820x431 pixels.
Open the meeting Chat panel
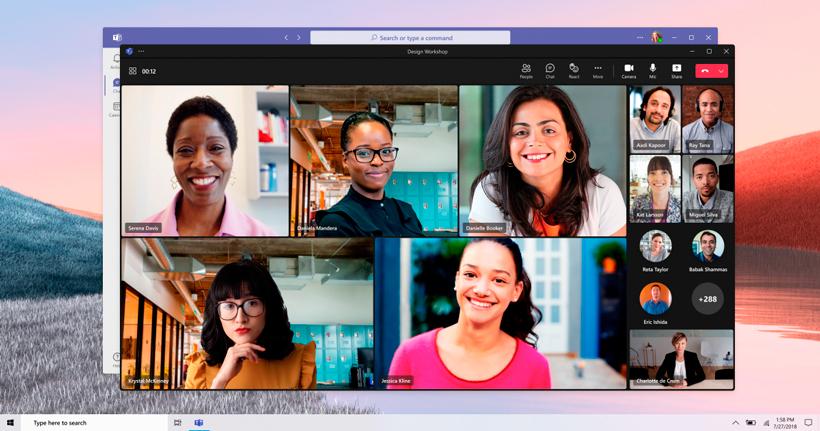(x=550, y=70)
